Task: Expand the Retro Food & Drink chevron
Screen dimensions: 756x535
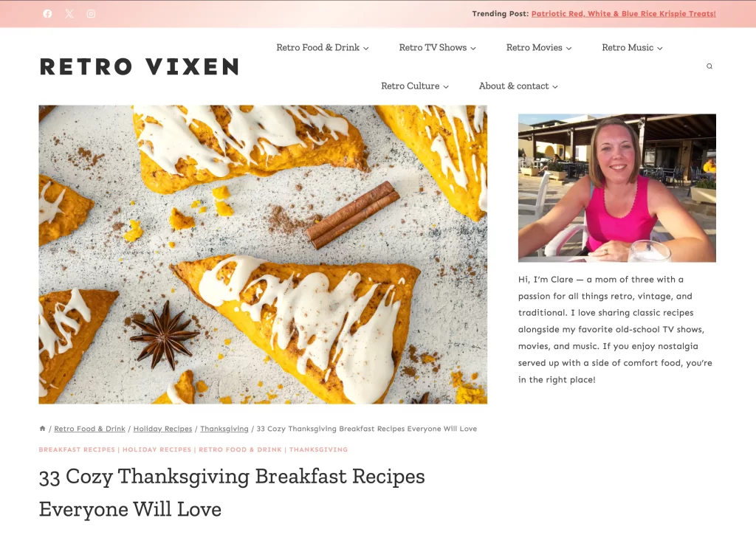Action: click(366, 48)
